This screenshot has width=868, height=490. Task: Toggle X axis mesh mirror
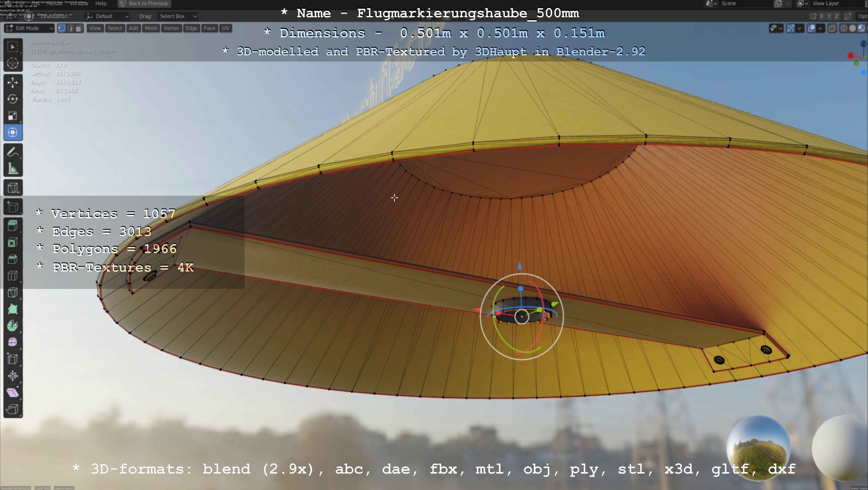822,16
